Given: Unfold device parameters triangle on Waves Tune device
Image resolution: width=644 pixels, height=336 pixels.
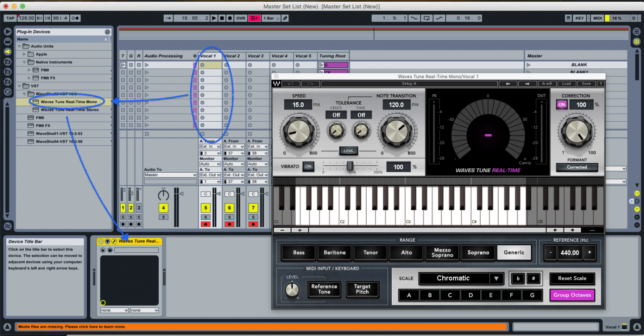Looking at the screenshot, I should tap(107, 241).
